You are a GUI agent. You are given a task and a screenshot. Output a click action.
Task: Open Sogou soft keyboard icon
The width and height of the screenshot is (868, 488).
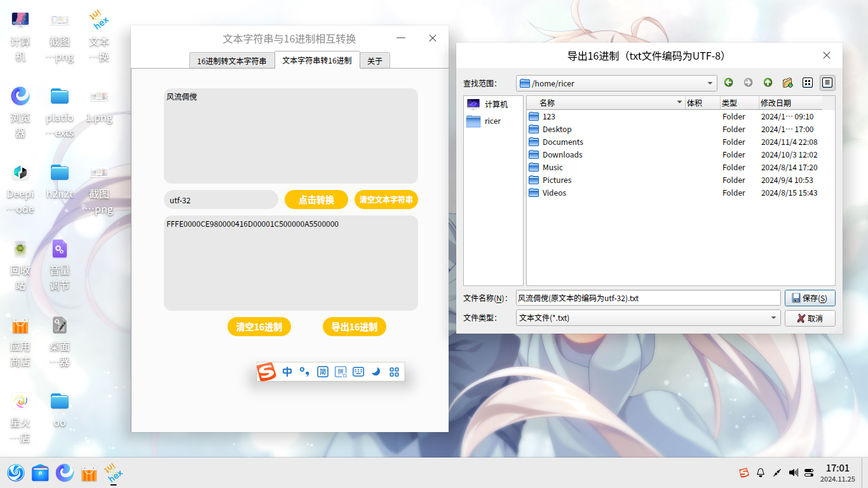tap(358, 372)
